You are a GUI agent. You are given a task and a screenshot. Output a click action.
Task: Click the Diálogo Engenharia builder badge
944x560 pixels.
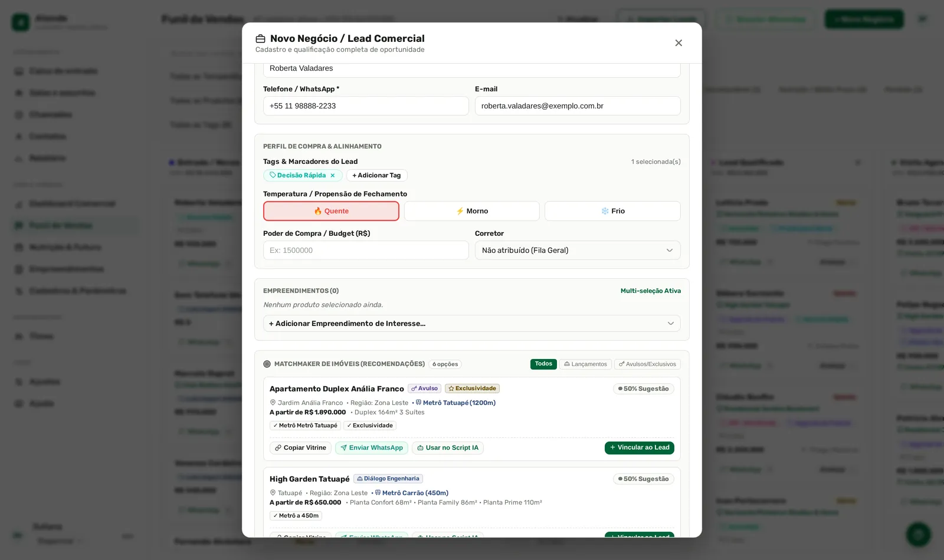pyautogui.click(x=388, y=479)
